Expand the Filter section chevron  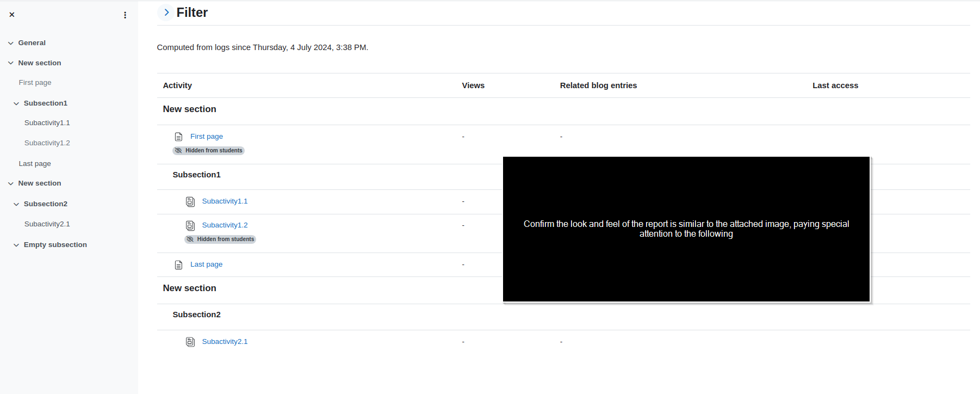click(166, 13)
